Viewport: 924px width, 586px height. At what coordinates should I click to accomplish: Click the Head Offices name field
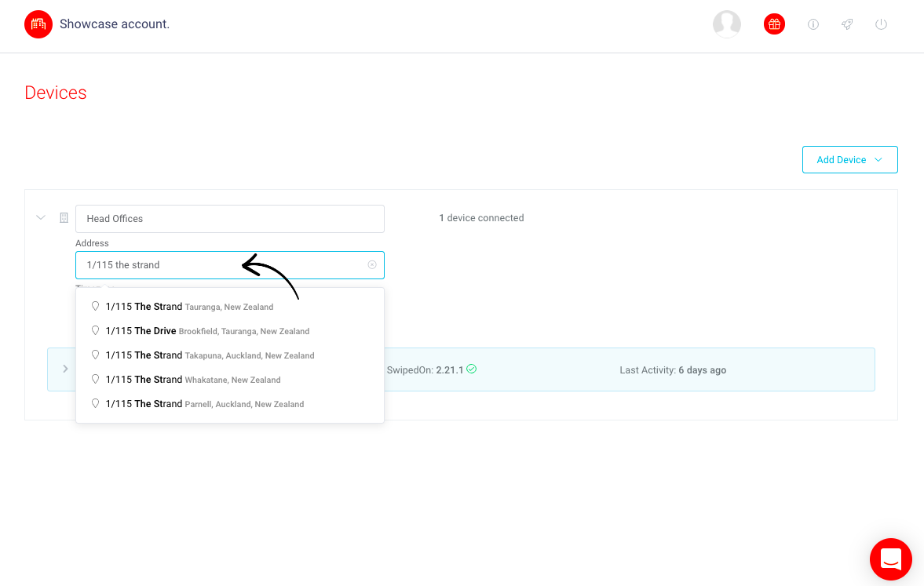pos(230,219)
